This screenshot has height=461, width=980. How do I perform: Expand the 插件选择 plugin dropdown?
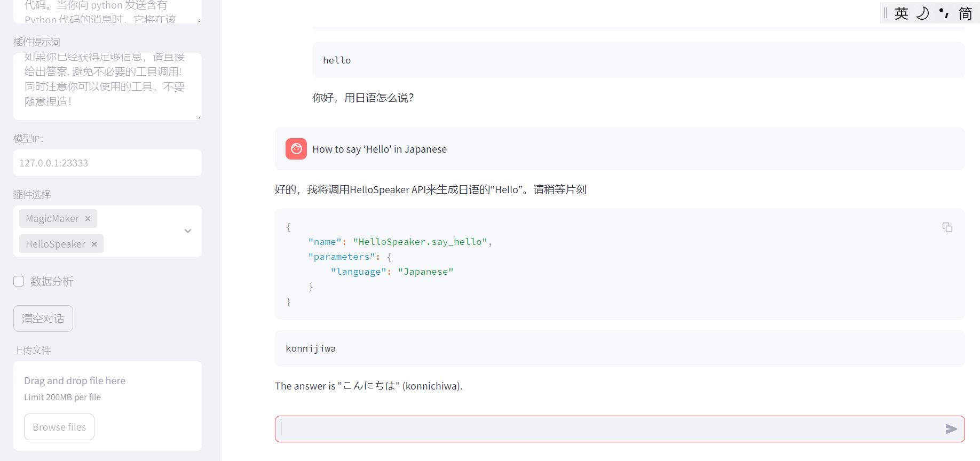point(188,231)
